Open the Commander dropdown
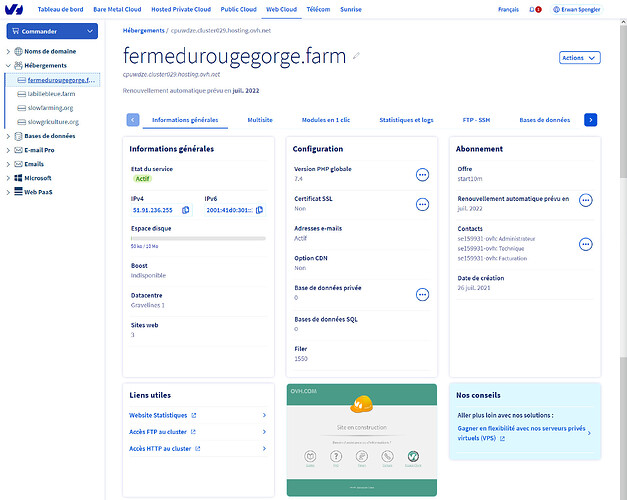Image resolution: width=627 pixels, height=500 pixels. [x=52, y=31]
